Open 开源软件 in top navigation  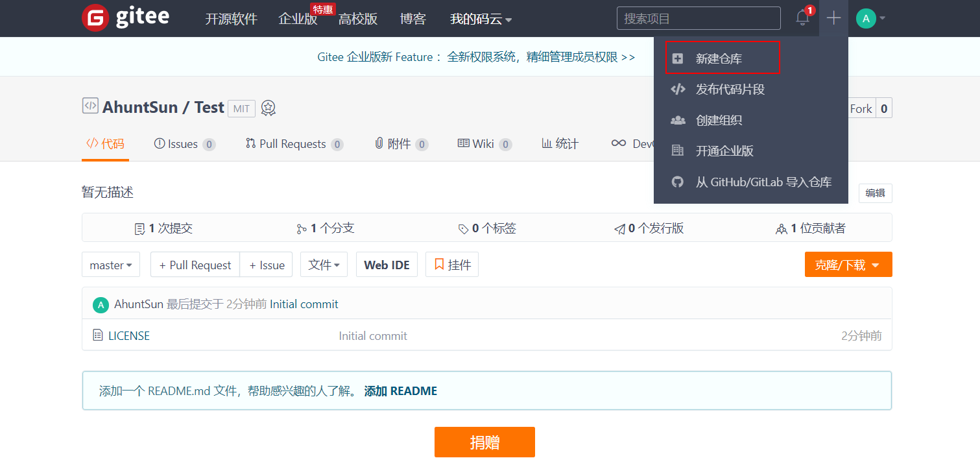pyautogui.click(x=232, y=19)
